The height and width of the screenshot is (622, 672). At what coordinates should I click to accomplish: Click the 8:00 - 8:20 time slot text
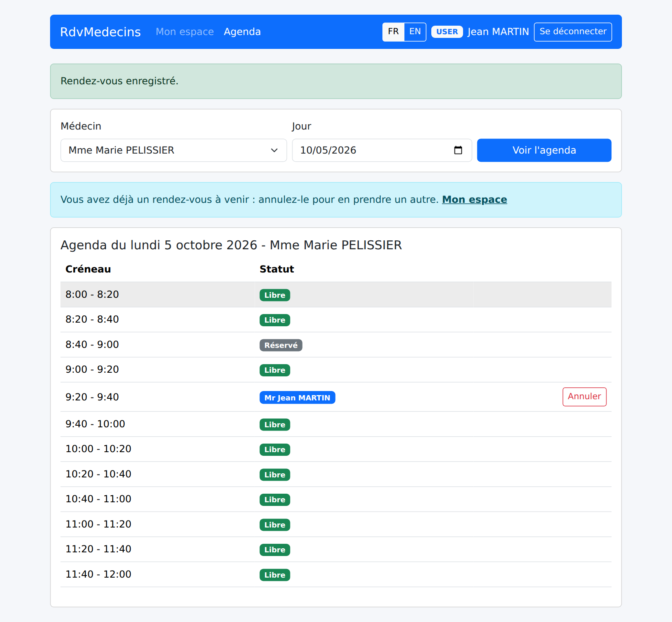coord(92,295)
